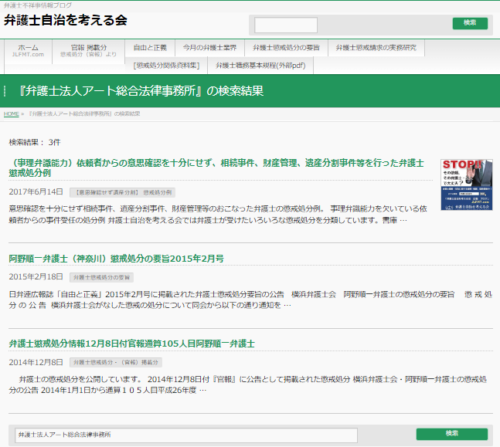
Task: Click the bottom green 検索 button
Action: point(452,434)
